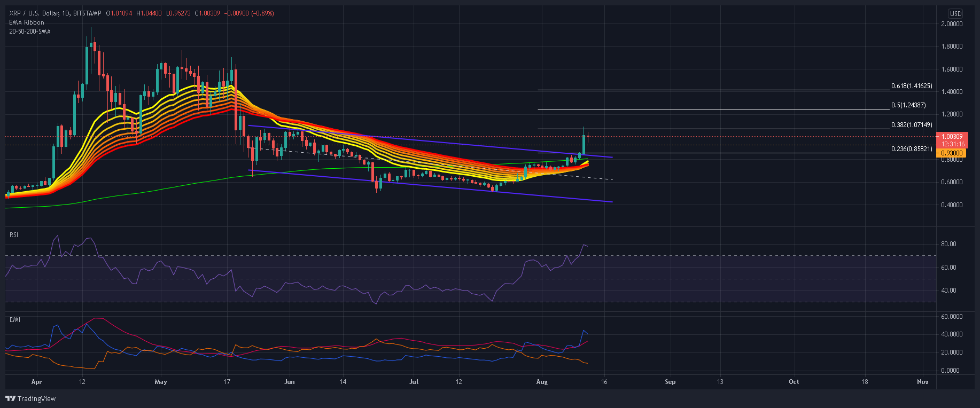Viewport: 980px width, 408px height.
Task: Open the USD currency selector
Action: pos(955,14)
